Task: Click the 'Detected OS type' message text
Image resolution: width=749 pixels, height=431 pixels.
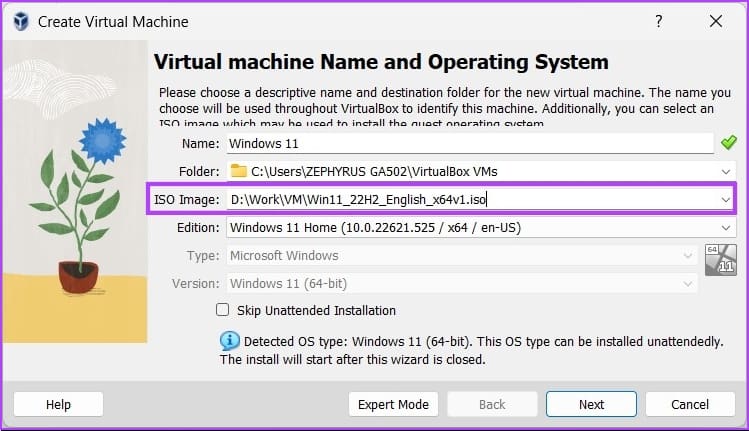Action: (471, 350)
